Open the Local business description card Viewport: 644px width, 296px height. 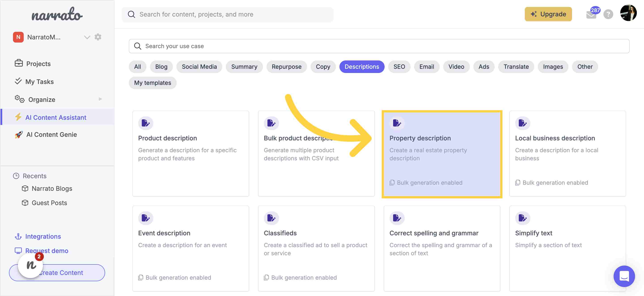tap(568, 154)
